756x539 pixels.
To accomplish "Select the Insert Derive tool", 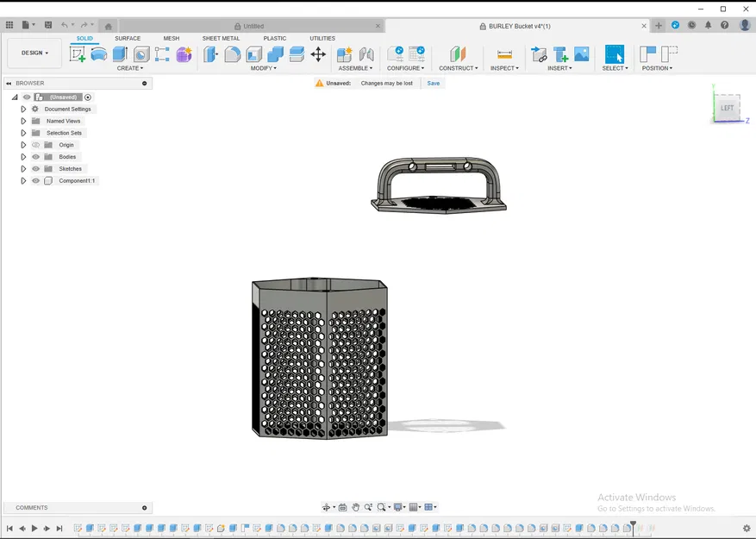I will click(539, 53).
